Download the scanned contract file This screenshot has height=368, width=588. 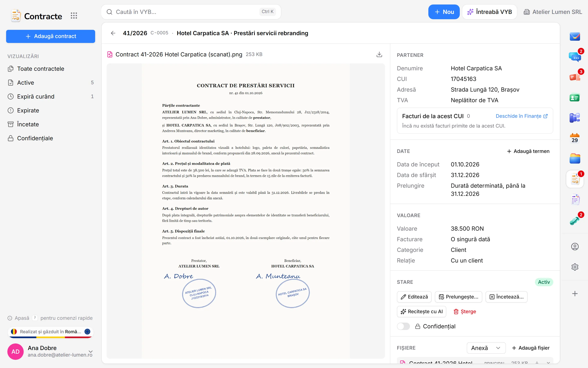pos(379,54)
